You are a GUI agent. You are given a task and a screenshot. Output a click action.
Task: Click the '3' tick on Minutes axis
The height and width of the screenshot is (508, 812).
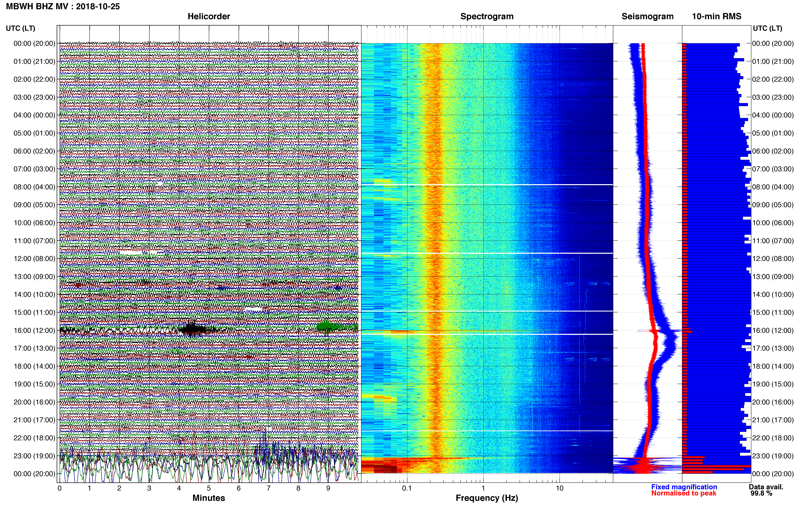tap(149, 488)
